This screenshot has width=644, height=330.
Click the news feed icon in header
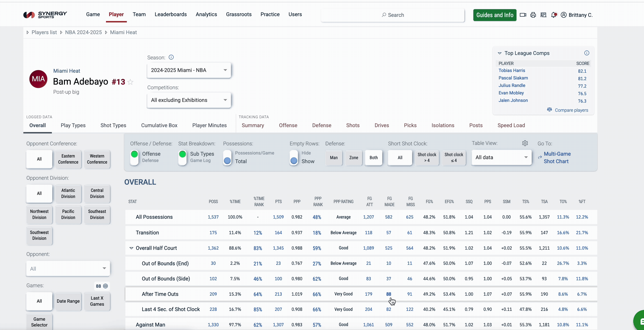point(543,15)
